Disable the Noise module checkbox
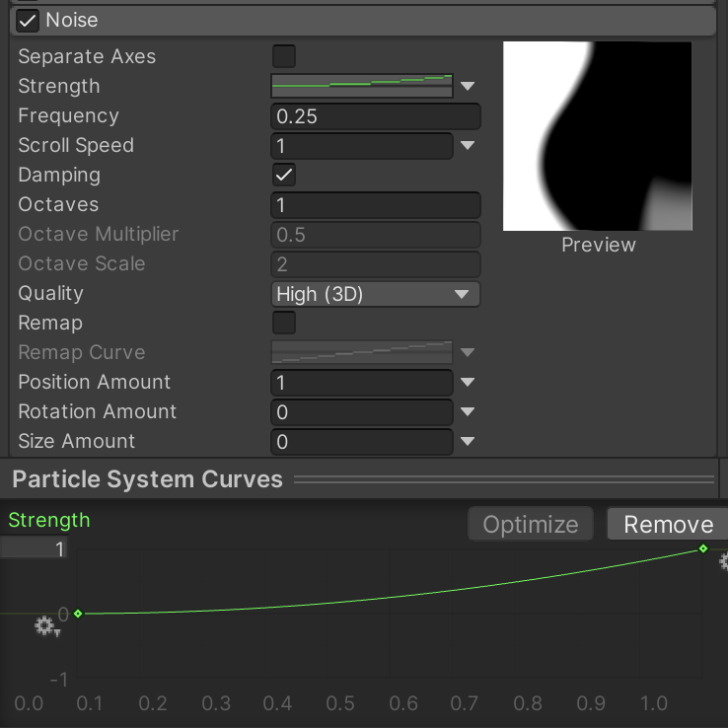This screenshot has height=728, width=728. pos(28,20)
